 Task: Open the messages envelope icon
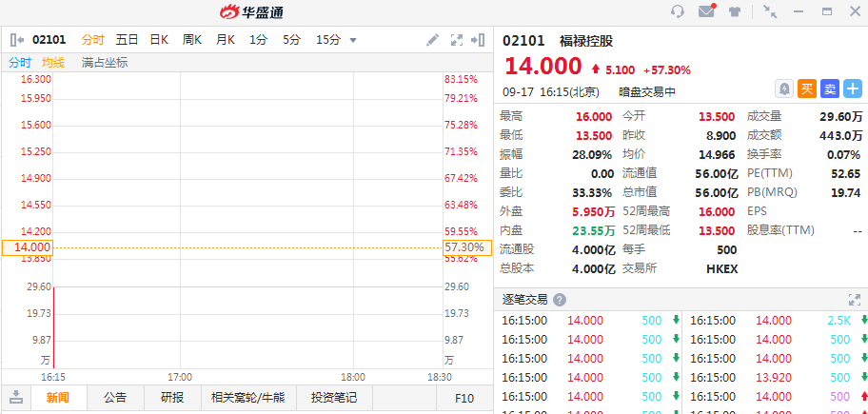point(707,10)
